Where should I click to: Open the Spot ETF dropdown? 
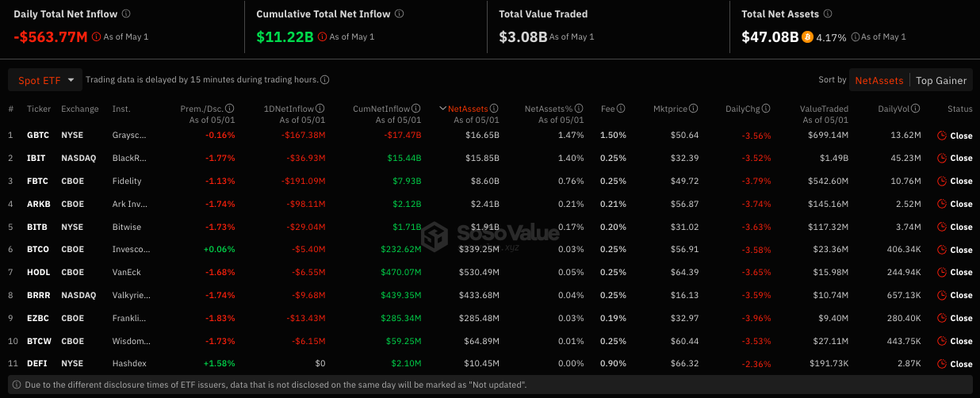pos(45,80)
